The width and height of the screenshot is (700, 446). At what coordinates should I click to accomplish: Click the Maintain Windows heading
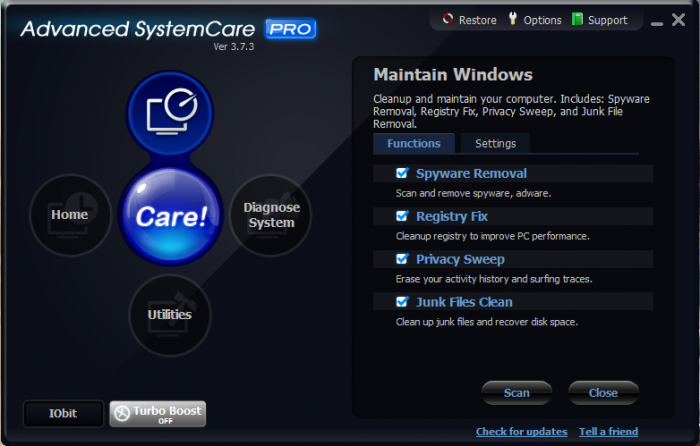(x=453, y=75)
